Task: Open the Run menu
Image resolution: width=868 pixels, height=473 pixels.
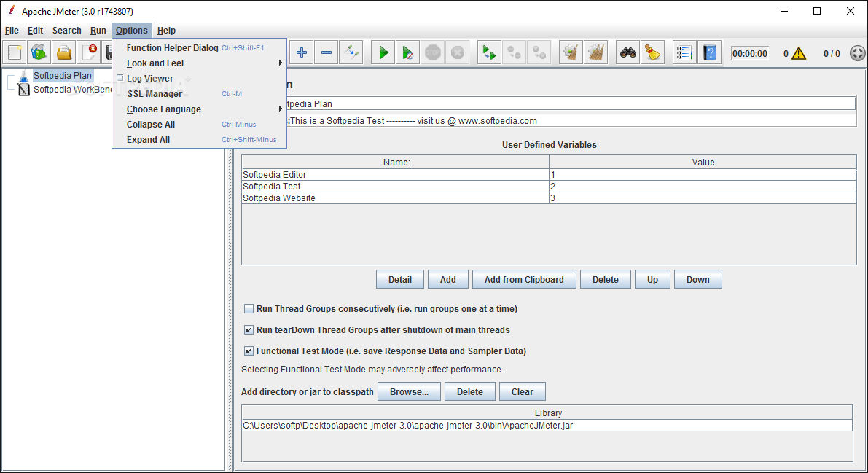Action: point(98,31)
